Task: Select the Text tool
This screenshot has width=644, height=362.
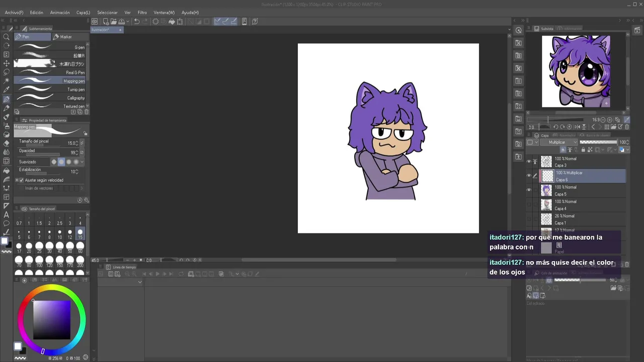Action: tap(7, 215)
